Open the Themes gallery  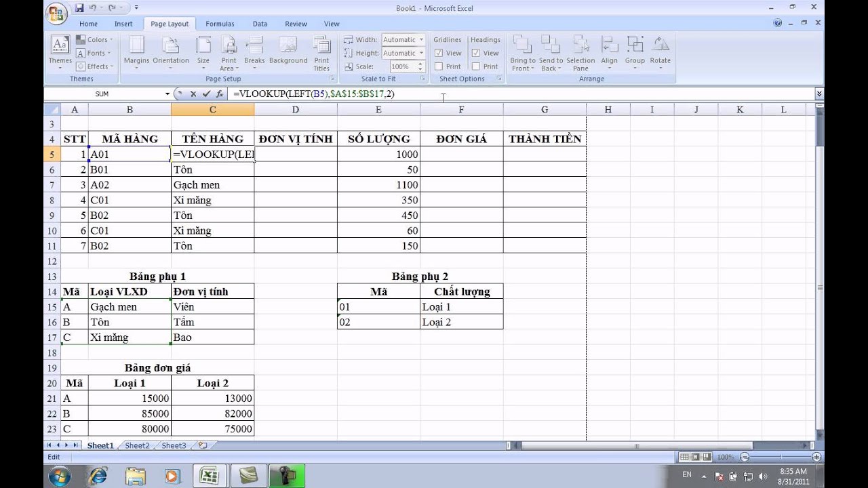click(60, 52)
